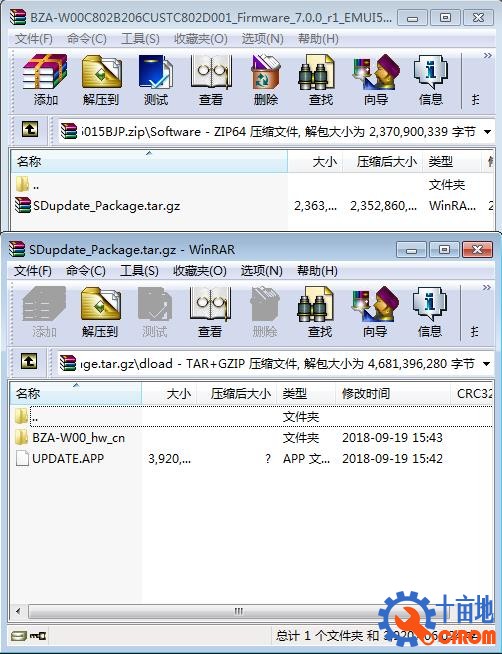Select the '..' parent folder row in the SDupdate_Package window
Image resolution: width=502 pixels, height=654 pixels.
tap(253, 416)
